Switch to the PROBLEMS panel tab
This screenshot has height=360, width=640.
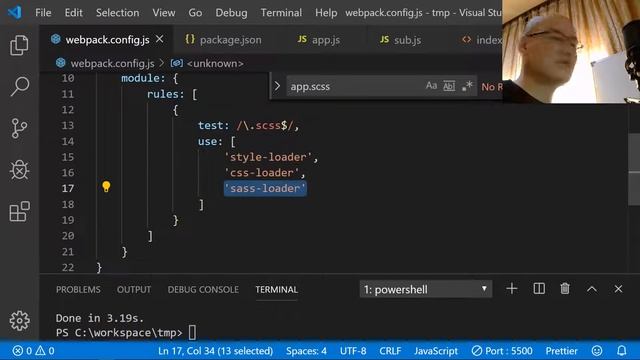point(78,289)
